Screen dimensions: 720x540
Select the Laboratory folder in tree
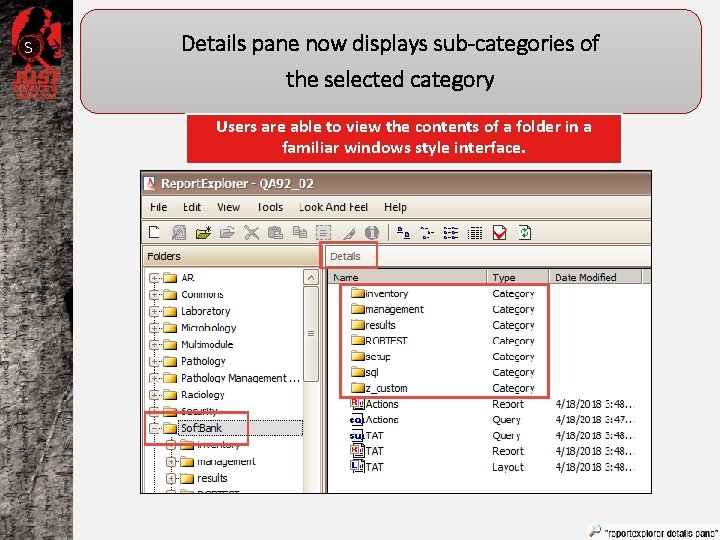coord(205,311)
